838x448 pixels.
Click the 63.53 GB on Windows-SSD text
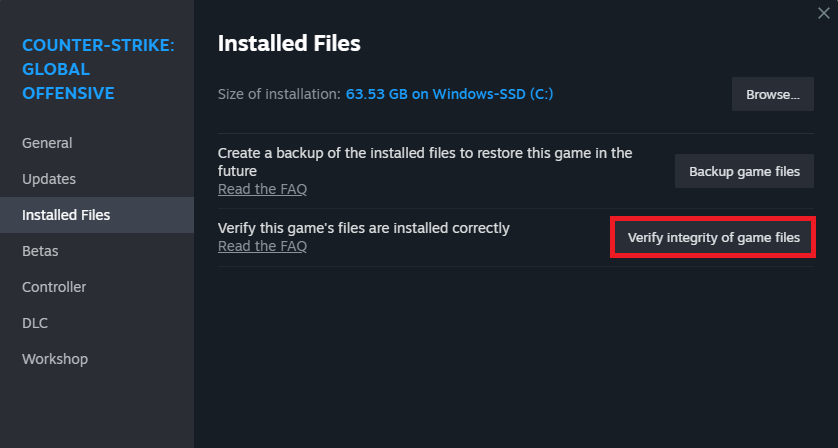(449, 94)
